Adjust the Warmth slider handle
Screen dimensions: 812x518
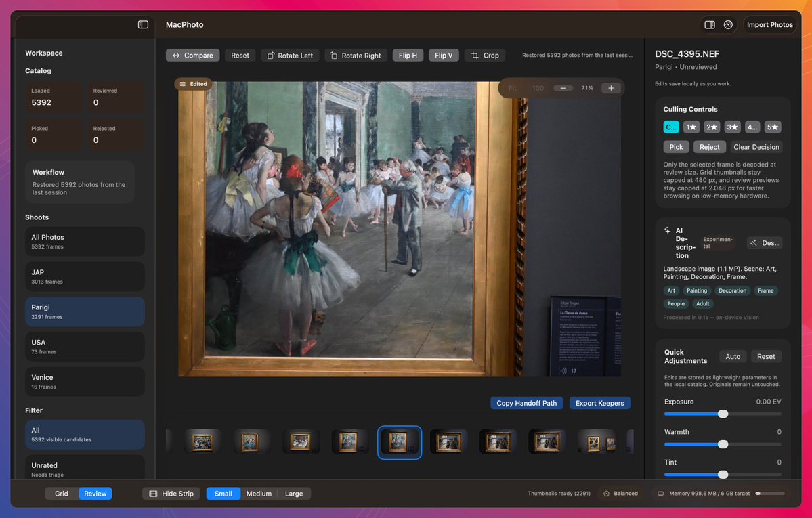723,444
